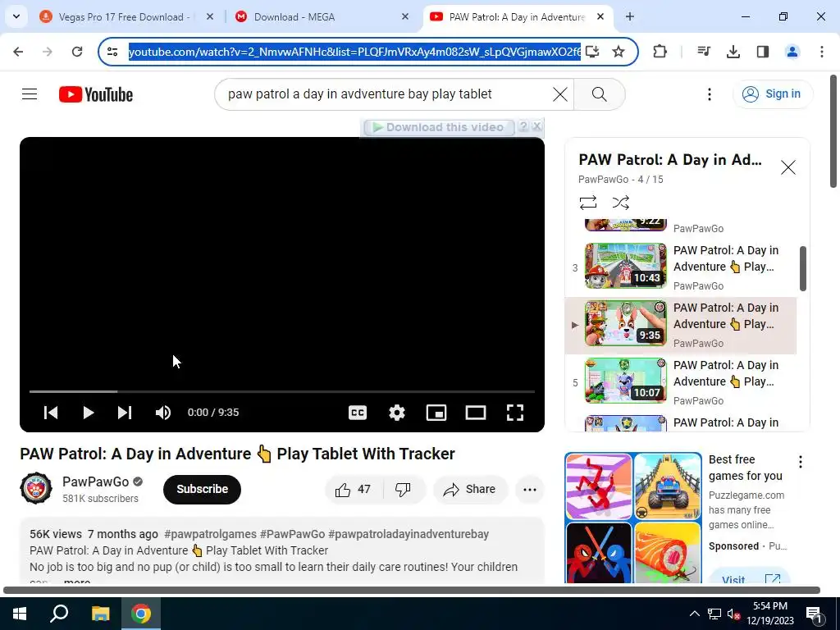Open help for the download bar
Screen dimensions: 840x630
click(523, 126)
